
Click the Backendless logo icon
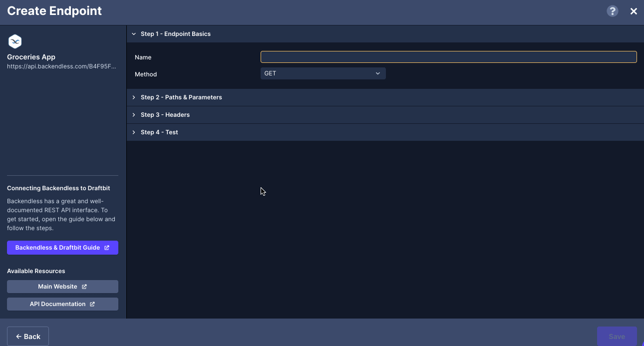15,41
